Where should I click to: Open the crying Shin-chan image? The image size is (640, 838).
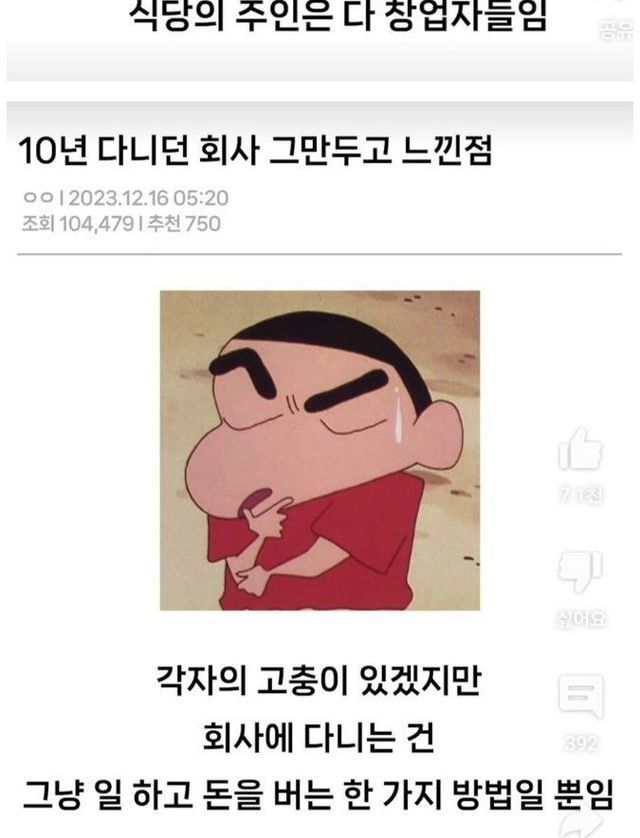click(320, 451)
